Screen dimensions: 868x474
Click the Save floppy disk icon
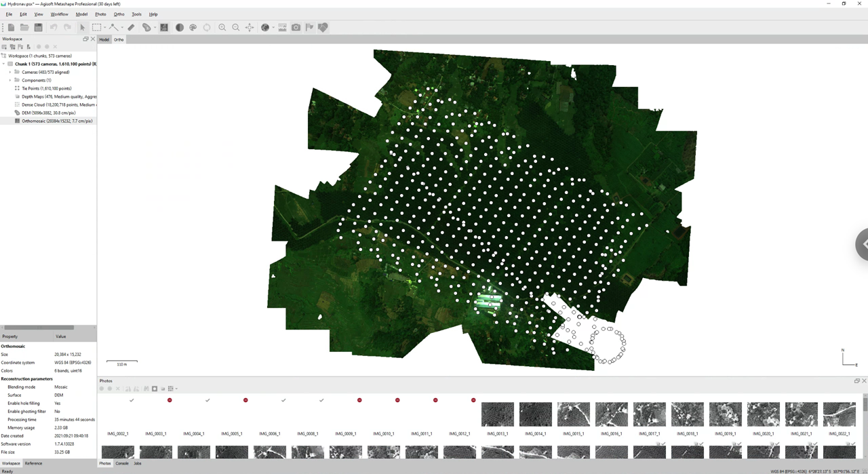(38, 28)
